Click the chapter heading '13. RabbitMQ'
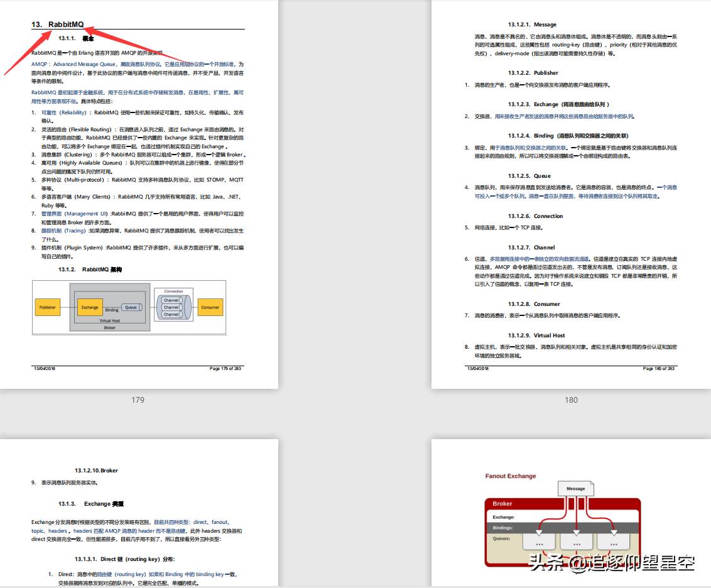The height and width of the screenshot is (588, 711). click(x=58, y=24)
